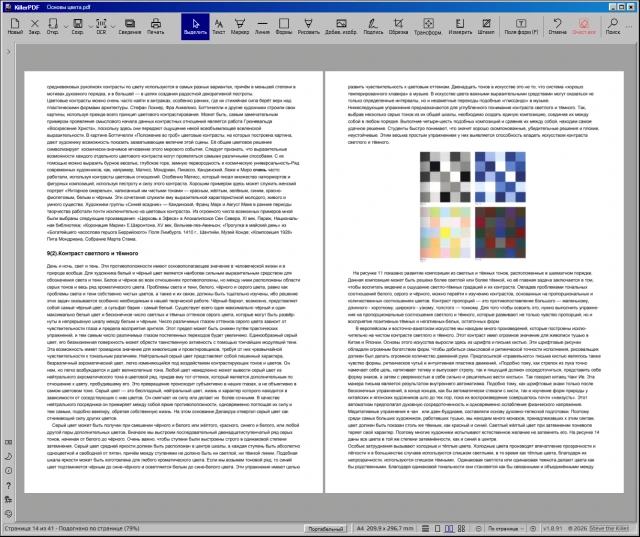Image resolution: width=640 pixels, height=537 pixels.
Task: Save the PDF with Сохр. icon
Action: pyautogui.click(x=78, y=27)
